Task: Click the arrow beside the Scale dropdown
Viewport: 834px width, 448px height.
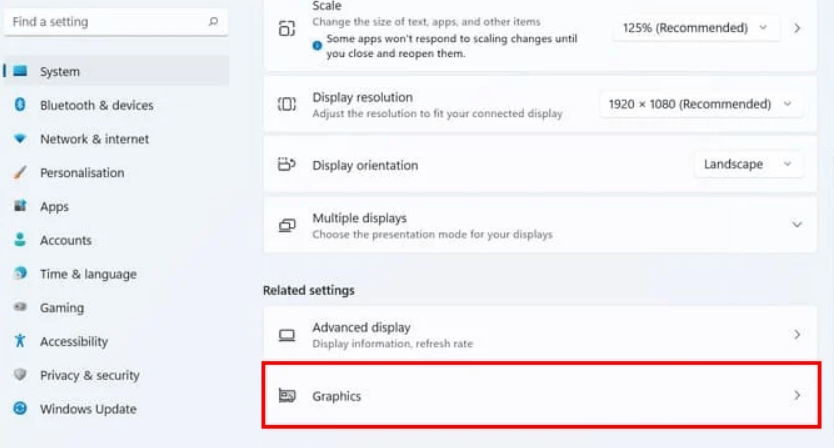Action: click(x=797, y=28)
